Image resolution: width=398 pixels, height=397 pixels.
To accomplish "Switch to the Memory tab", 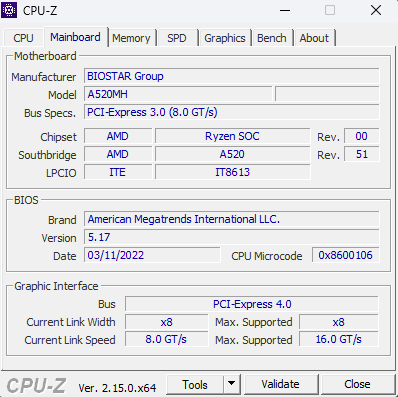I will click(x=131, y=38).
